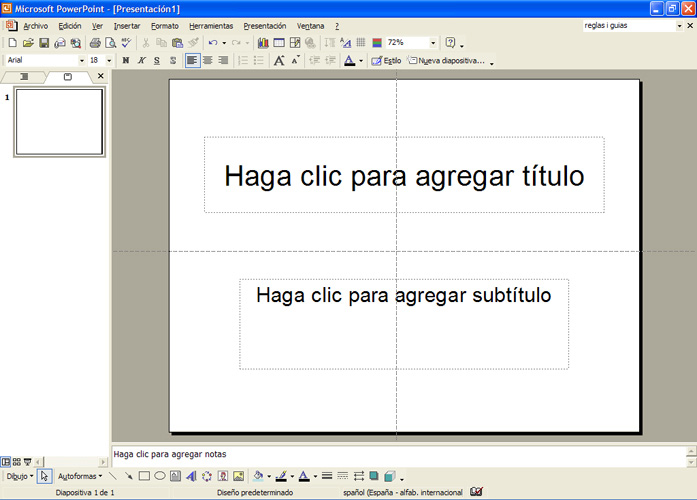The height and width of the screenshot is (500, 697).
Task: Toggle italic formatting (K)
Action: coord(141,60)
